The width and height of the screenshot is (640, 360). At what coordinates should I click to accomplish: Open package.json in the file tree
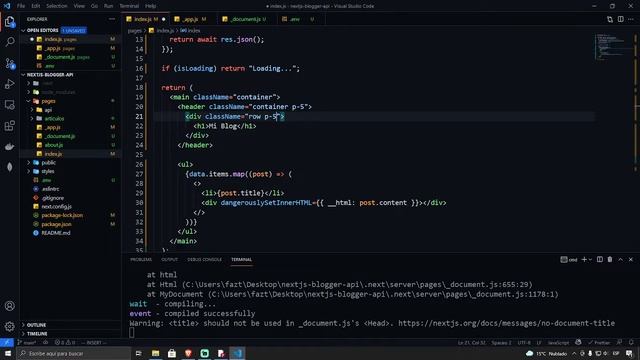[56, 224]
